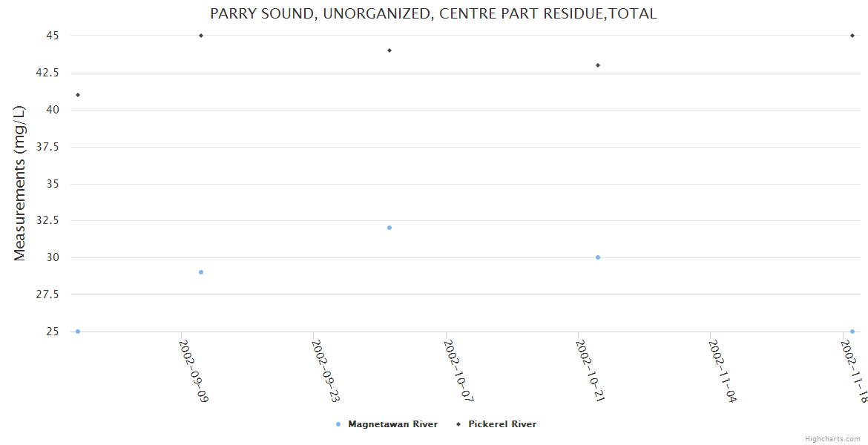
Task: Click the 2002-09-09 x-axis date label
Action: pos(194,371)
